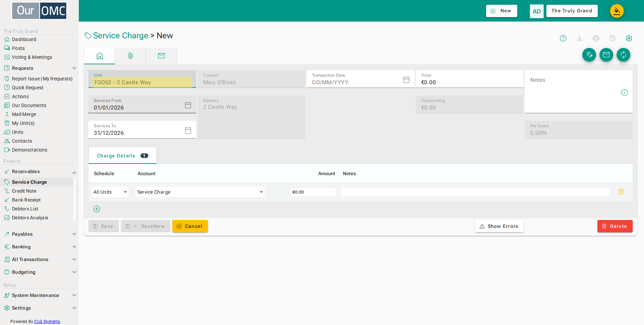Open the Services From calendar picker
This screenshot has height=325, width=644.
[188, 105]
